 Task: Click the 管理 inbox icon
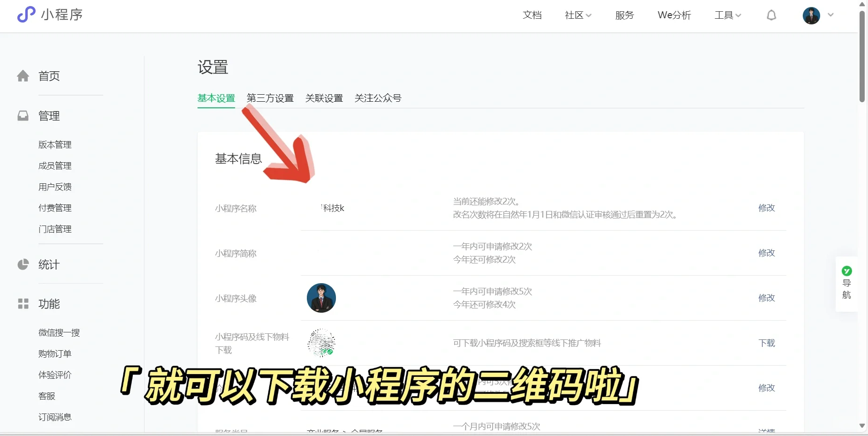[x=23, y=116]
